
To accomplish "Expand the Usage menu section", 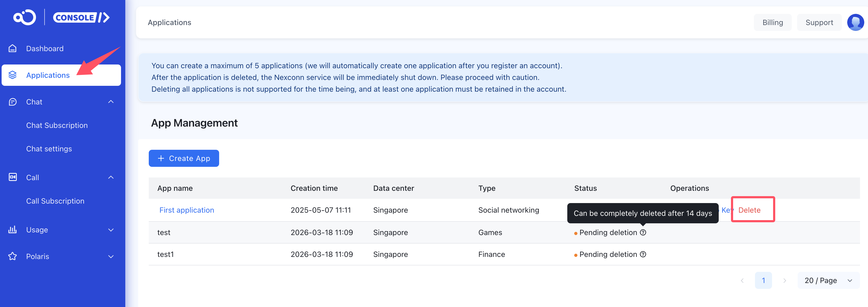I will tap(111, 230).
